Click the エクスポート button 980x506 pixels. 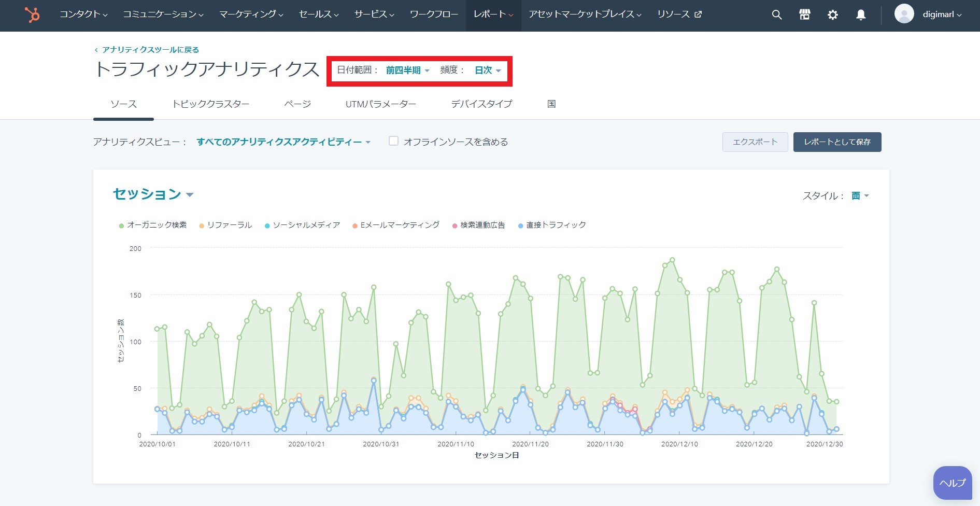tap(755, 142)
